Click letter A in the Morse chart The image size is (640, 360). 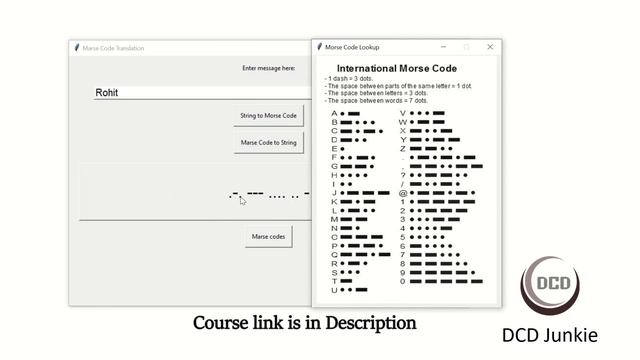tap(334, 113)
